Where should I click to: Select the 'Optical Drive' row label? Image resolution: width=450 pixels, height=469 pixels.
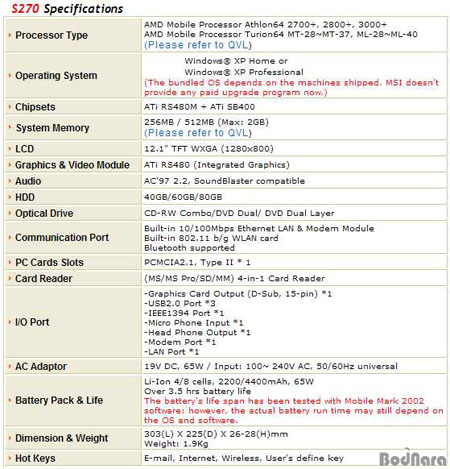[44, 213]
